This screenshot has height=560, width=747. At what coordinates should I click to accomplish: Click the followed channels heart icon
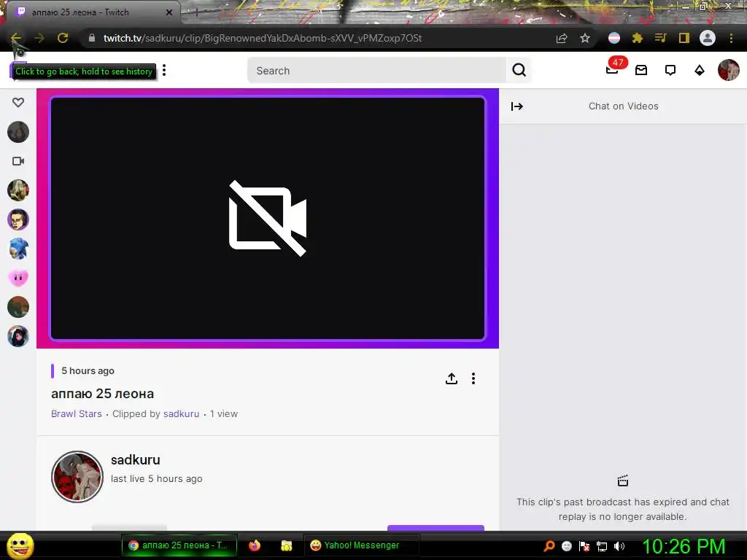point(18,102)
